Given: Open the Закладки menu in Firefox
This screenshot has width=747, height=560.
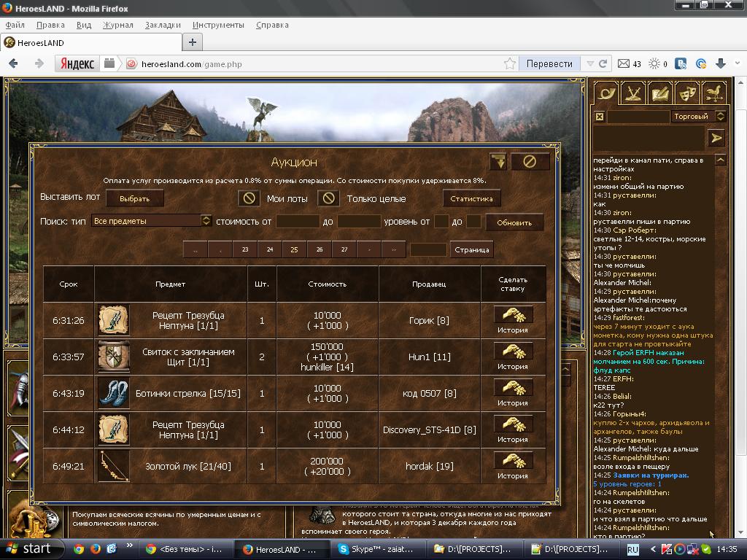Looking at the screenshot, I should (163, 25).
